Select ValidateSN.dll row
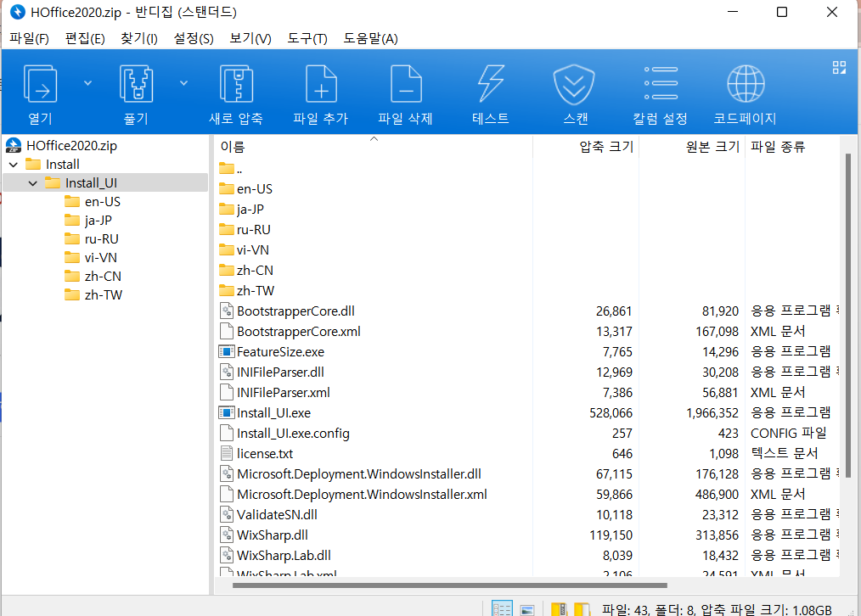861x616 pixels. pyautogui.click(x=527, y=514)
